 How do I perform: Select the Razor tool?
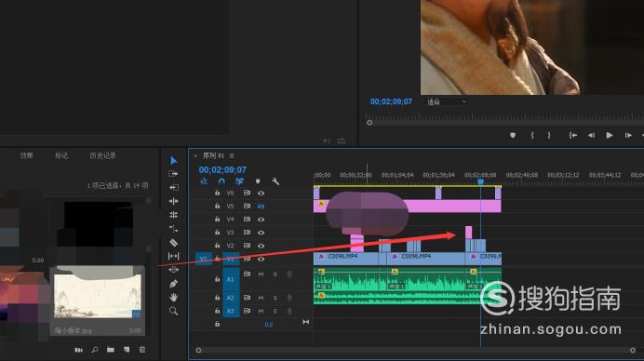pyautogui.click(x=174, y=243)
